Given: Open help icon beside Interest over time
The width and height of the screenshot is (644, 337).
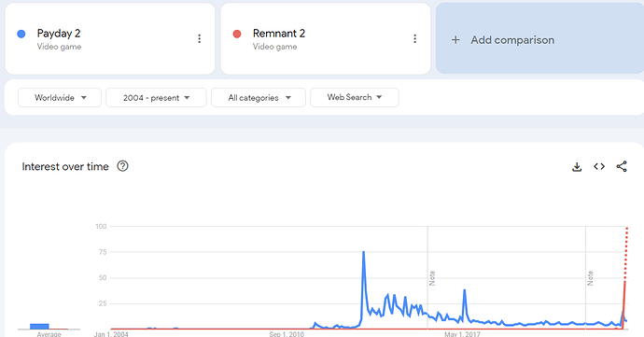Looking at the screenshot, I should [x=122, y=166].
